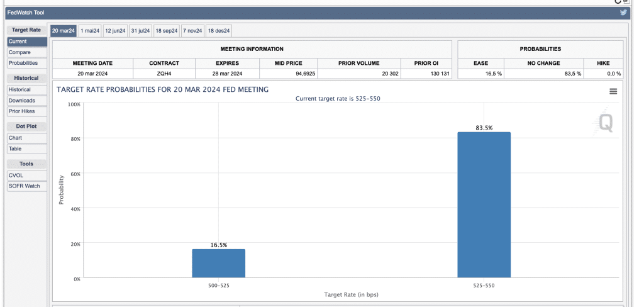Image resolution: width=644 pixels, height=307 pixels.
Task: Select the 18 des24 meeting tab
Action: click(219, 31)
